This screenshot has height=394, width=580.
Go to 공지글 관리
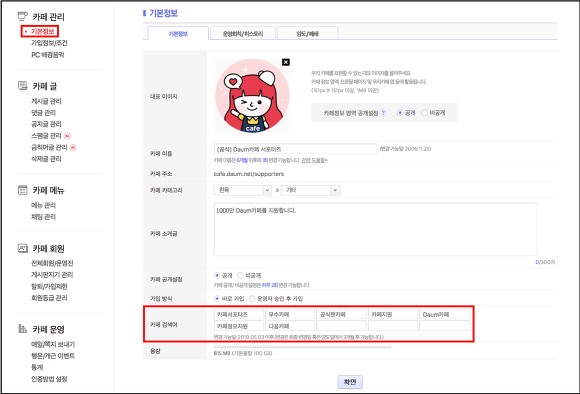pyautogui.click(x=46, y=124)
